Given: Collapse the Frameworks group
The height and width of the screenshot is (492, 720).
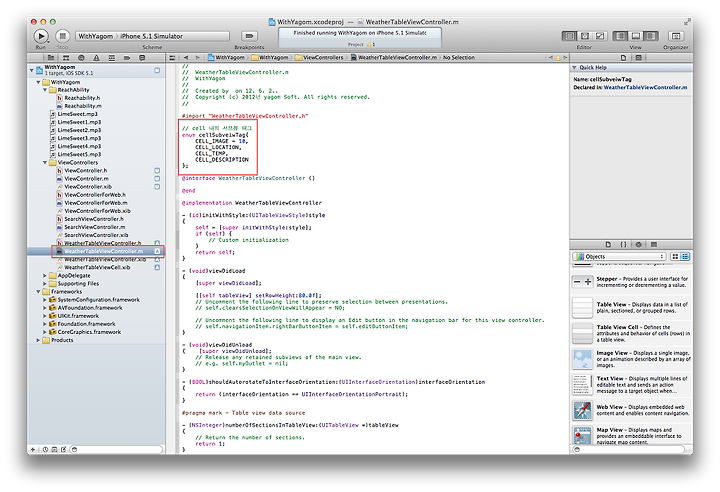Looking at the screenshot, I should (38, 292).
